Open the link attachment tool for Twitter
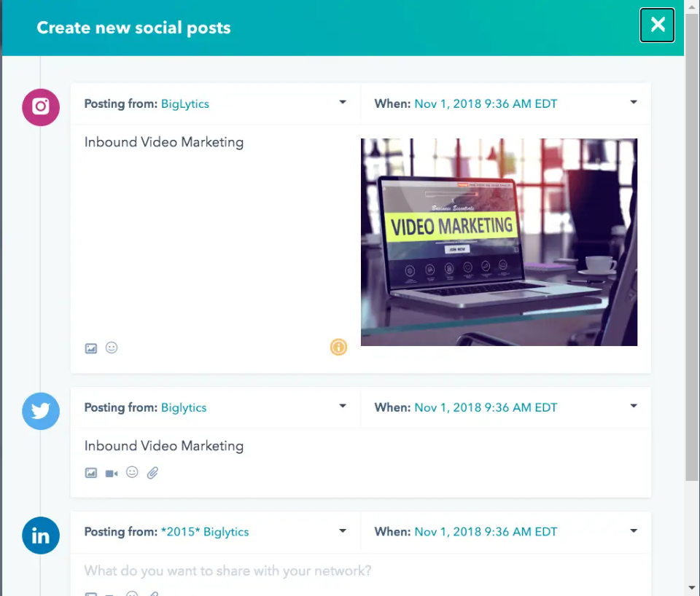700x596 pixels. point(152,473)
